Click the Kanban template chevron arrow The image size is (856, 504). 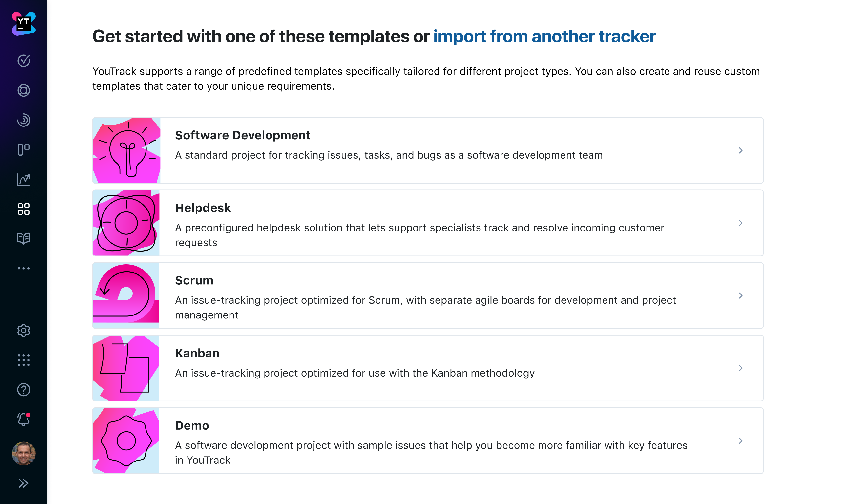coord(741,368)
